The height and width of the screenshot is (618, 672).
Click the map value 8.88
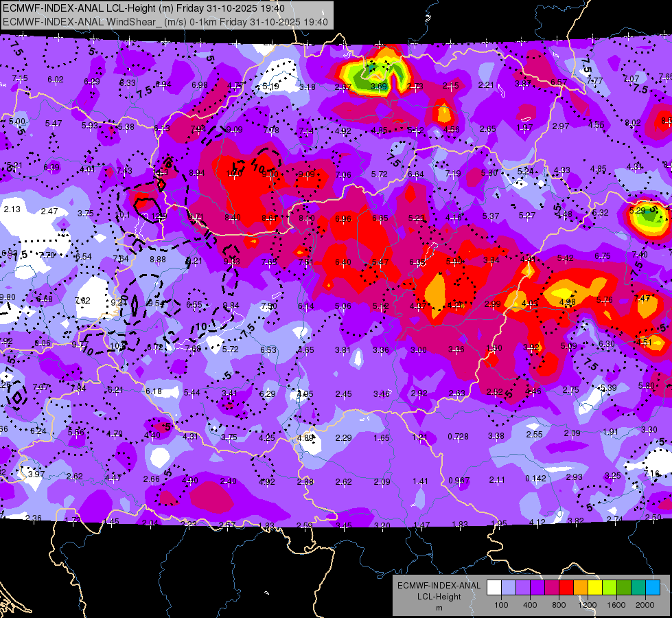point(158,260)
